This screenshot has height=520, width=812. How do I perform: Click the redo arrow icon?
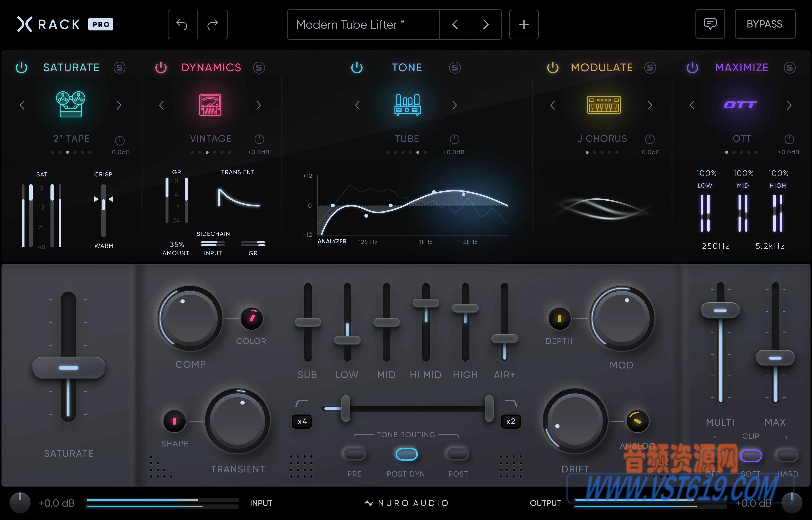(212, 24)
